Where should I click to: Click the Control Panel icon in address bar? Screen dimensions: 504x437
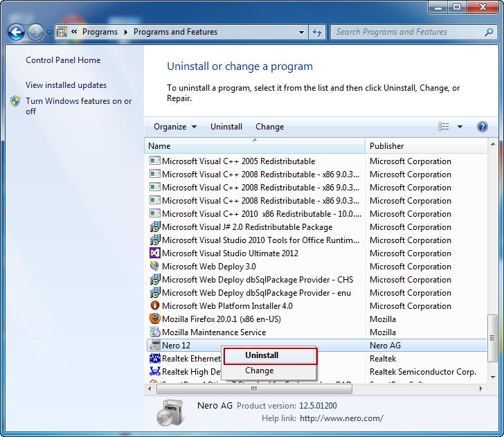(62, 32)
